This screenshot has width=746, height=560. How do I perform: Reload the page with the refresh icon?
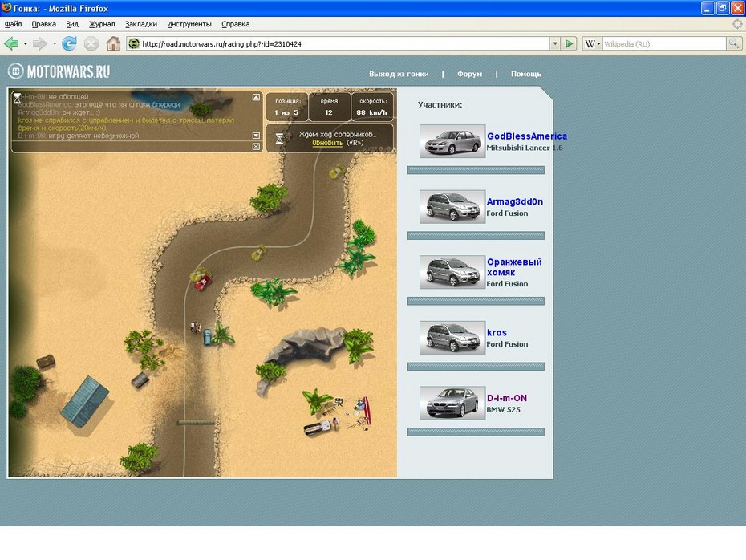(x=70, y=44)
